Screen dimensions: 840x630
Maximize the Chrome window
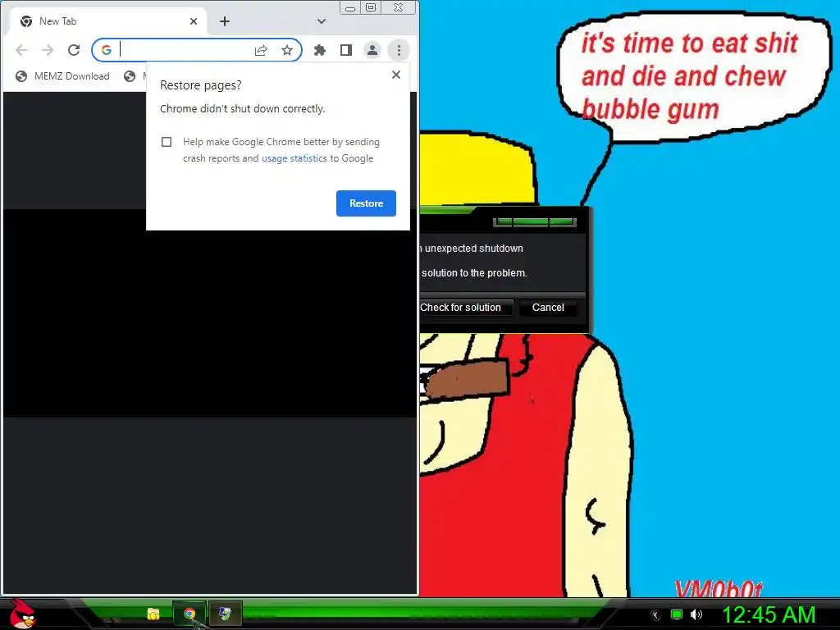[x=371, y=7]
